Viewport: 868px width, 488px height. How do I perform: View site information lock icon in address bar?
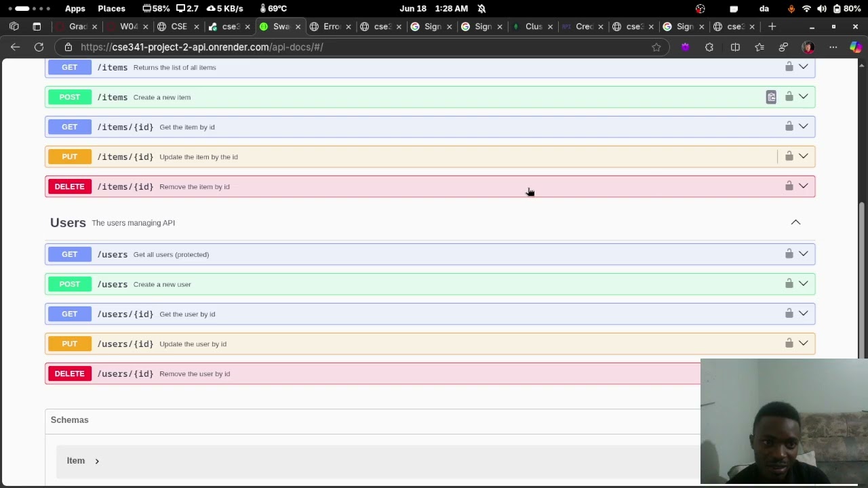68,47
